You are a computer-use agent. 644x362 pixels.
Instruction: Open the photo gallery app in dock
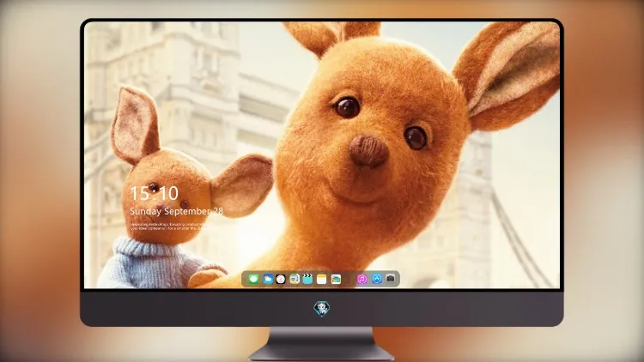click(x=336, y=279)
